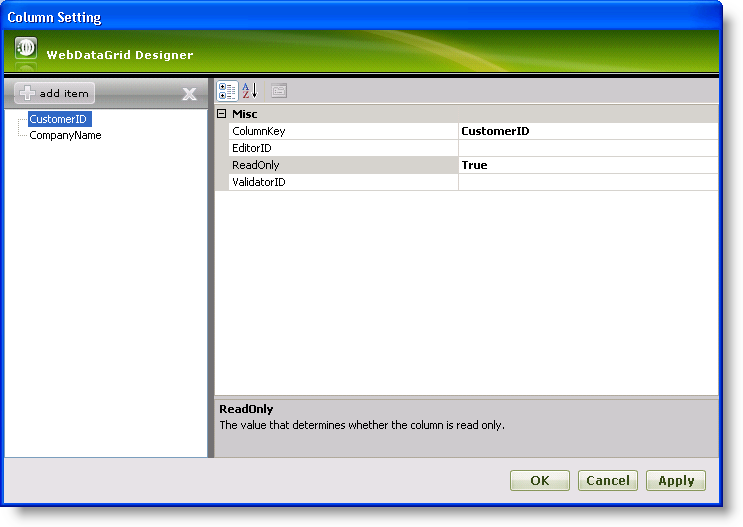Image resolution: width=743 pixels, height=527 pixels.
Task: Open the ReadOnly True value dropdown
Action: [x=588, y=165]
